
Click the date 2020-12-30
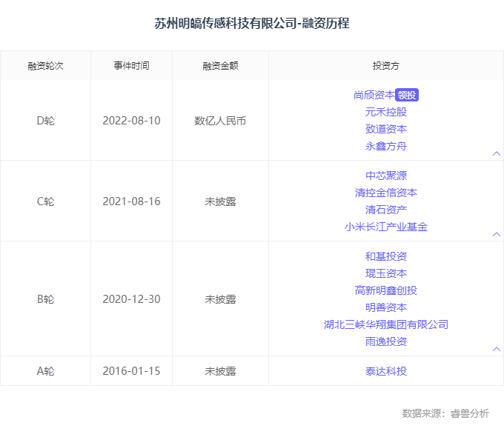[x=131, y=299]
